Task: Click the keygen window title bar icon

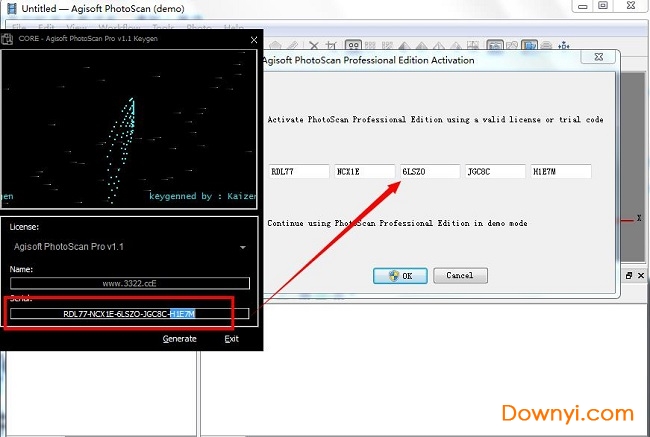Action: pos(9,40)
